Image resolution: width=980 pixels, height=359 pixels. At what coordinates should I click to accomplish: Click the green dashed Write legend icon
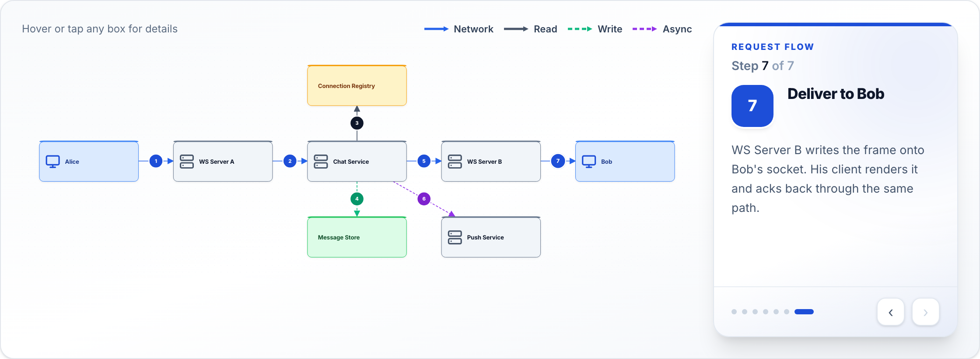[580, 29]
